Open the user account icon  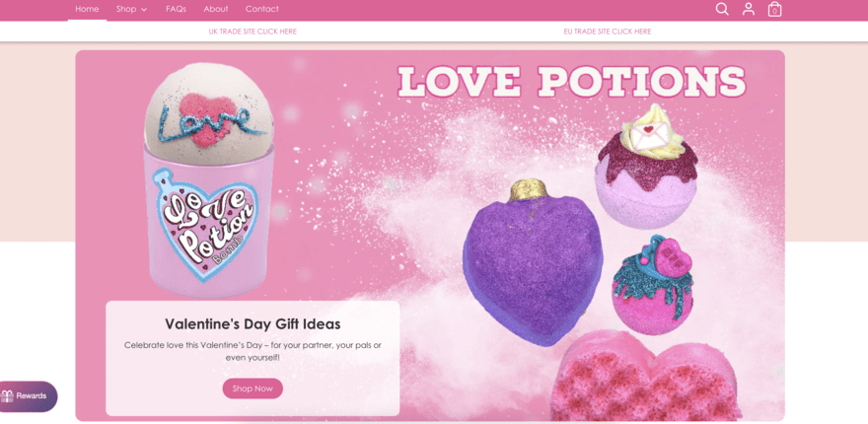(749, 9)
